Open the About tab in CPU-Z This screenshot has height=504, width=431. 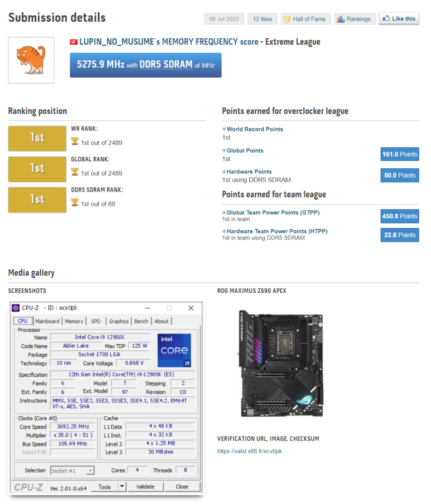tap(161, 321)
